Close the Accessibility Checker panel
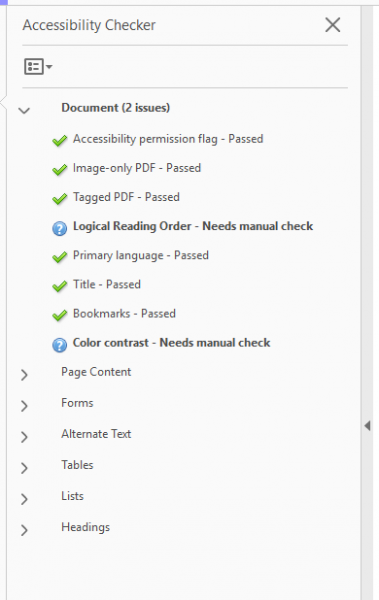This screenshot has height=600, width=379. (x=332, y=25)
